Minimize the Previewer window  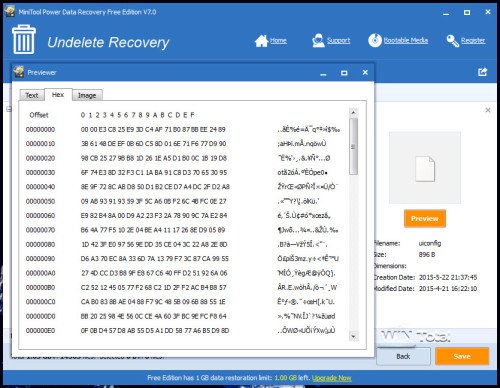[x=323, y=74]
